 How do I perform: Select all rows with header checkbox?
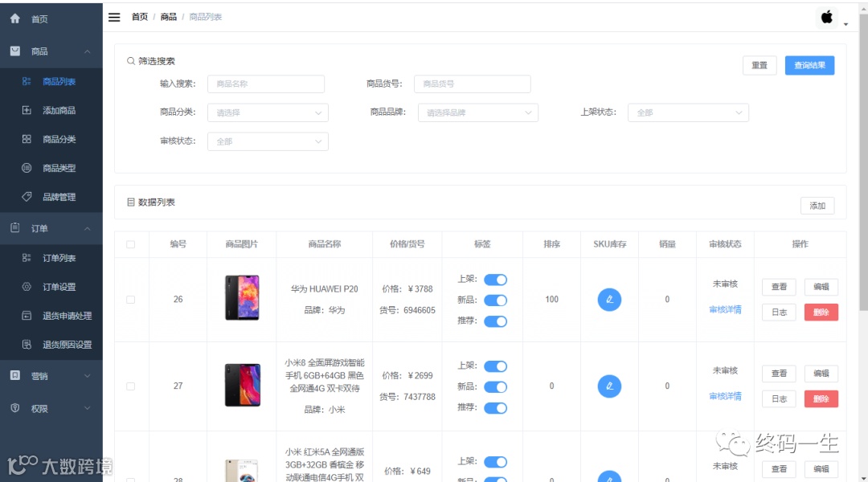(131, 244)
